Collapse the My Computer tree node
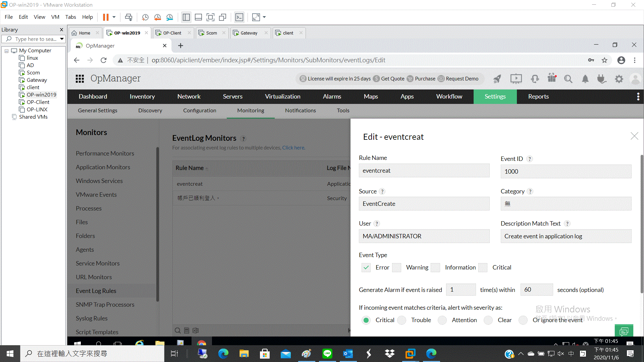This screenshot has width=644, height=362. coord(6,51)
